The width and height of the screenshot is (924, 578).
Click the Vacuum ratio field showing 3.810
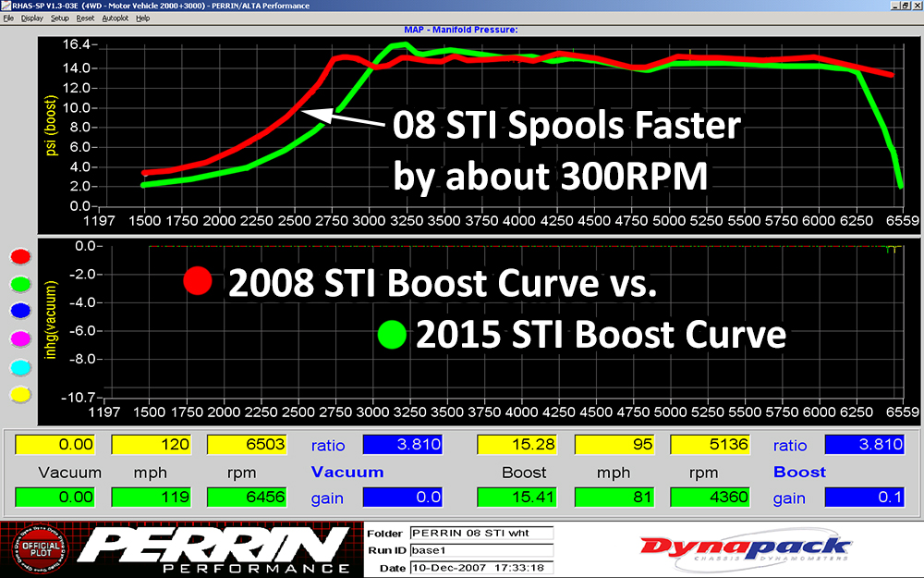pyautogui.click(x=403, y=444)
